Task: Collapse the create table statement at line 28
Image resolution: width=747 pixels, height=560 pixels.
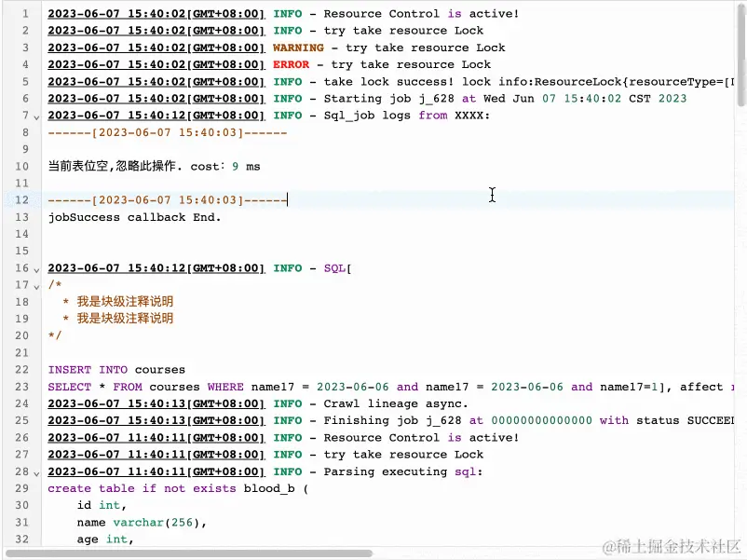Action: coord(37,471)
